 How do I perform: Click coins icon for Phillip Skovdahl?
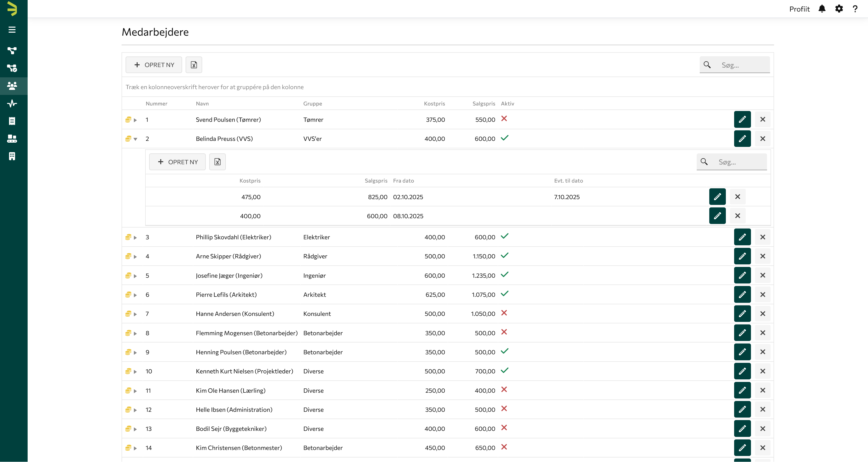128,237
